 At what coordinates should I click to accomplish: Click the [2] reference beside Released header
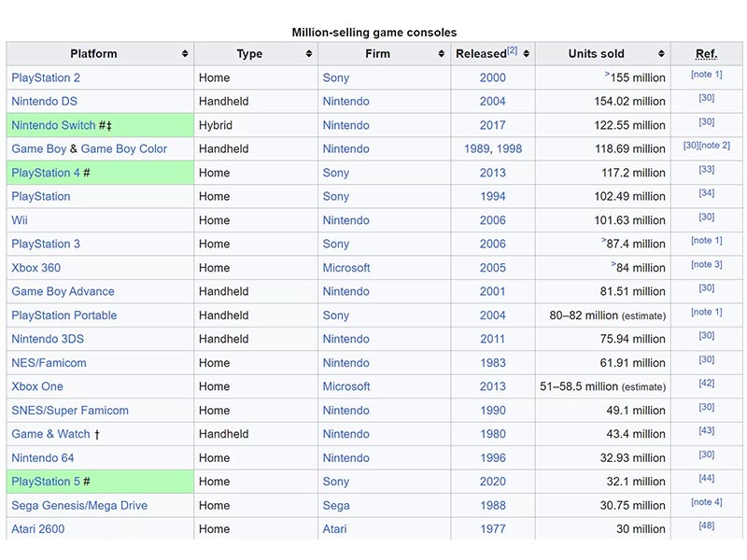(512, 50)
